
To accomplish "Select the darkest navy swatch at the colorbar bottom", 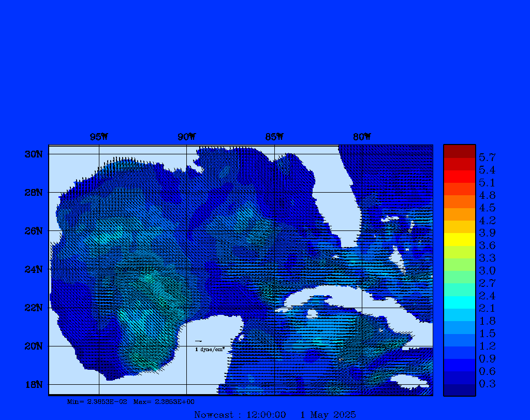I will [x=459, y=390].
